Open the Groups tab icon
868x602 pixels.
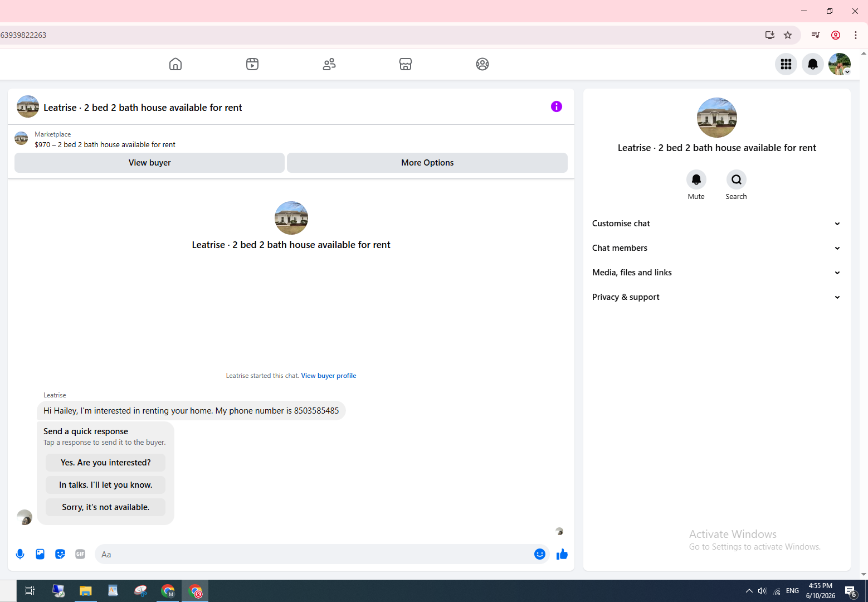click(x=482, y=64)
